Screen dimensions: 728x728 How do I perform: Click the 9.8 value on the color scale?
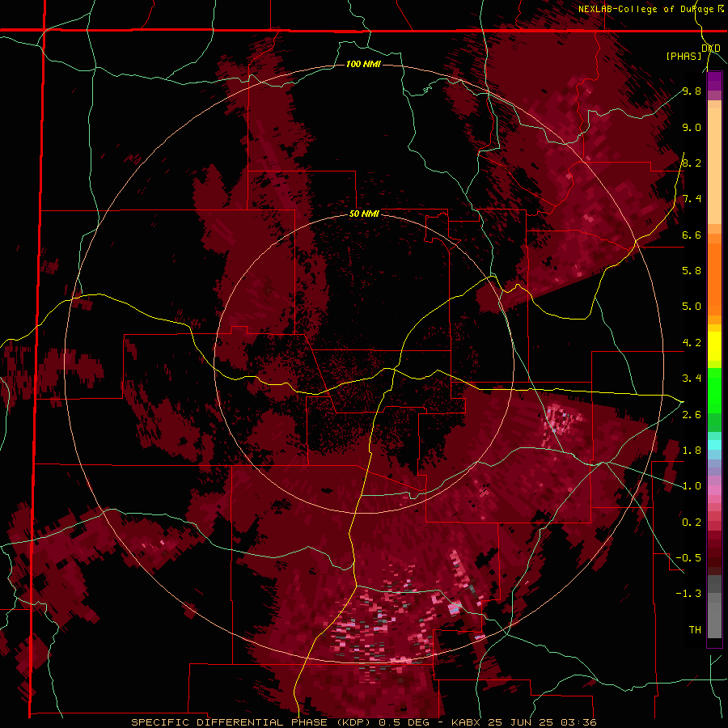pos(692,91)
